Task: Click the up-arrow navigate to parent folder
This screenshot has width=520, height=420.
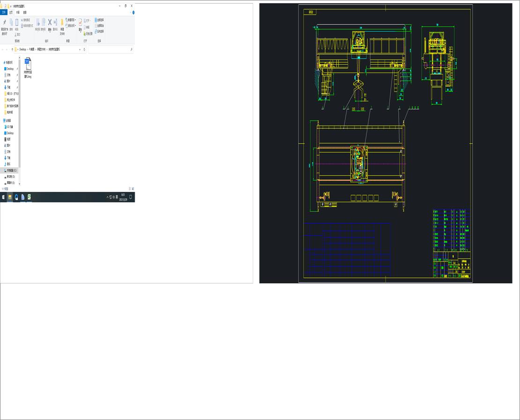Action: point(12,49)
